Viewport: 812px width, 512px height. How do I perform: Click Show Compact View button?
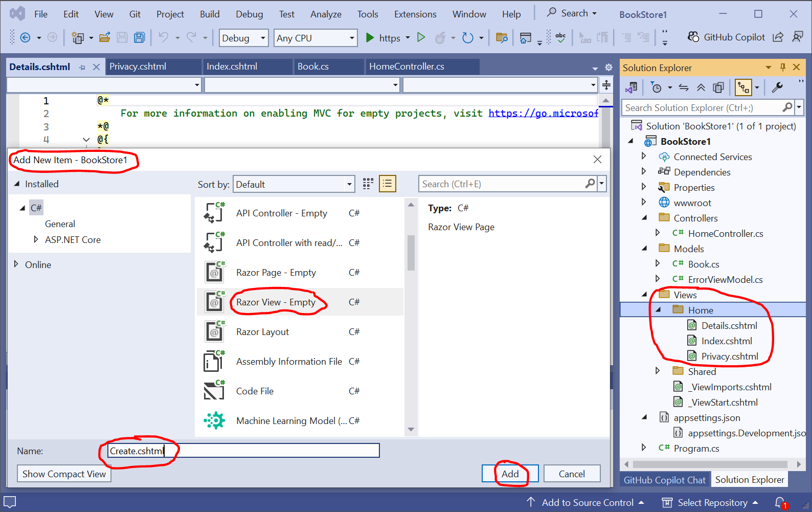point(64,474)
